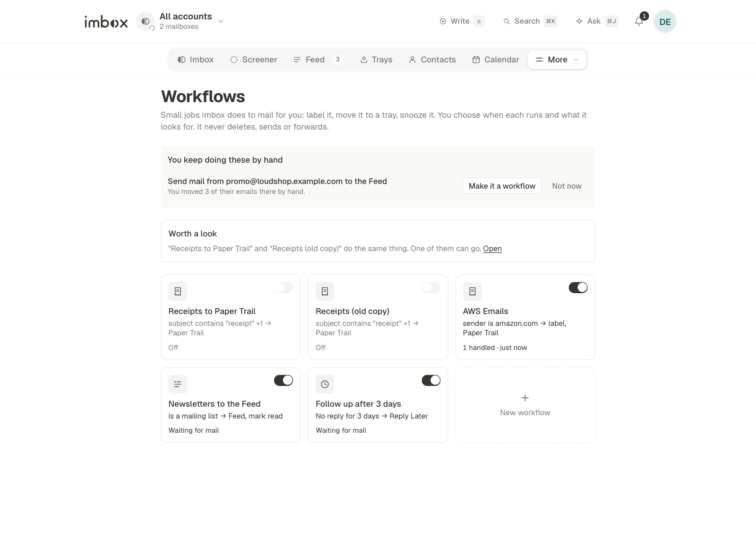This screenshot has height=550, width=756.
Task: Click the Ask sparkle icon
Action: click(x=579, y=21)
